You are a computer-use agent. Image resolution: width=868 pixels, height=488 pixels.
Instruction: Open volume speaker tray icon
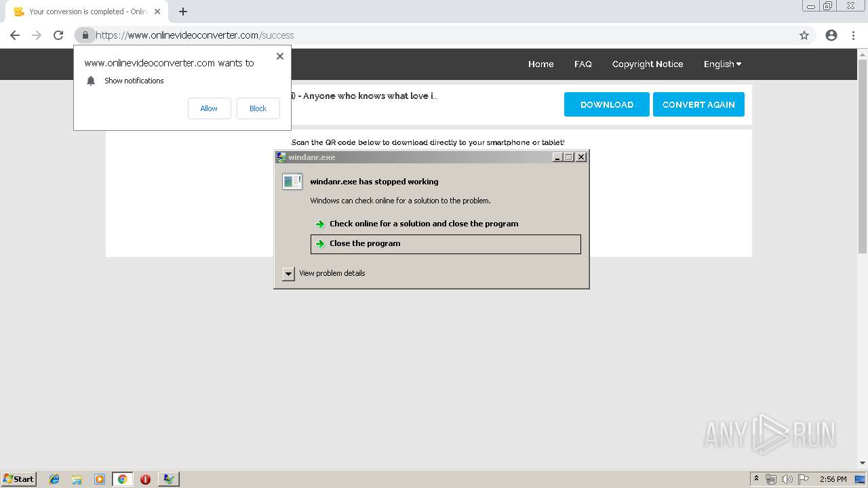pyautogui.click(x=787, y=479)
